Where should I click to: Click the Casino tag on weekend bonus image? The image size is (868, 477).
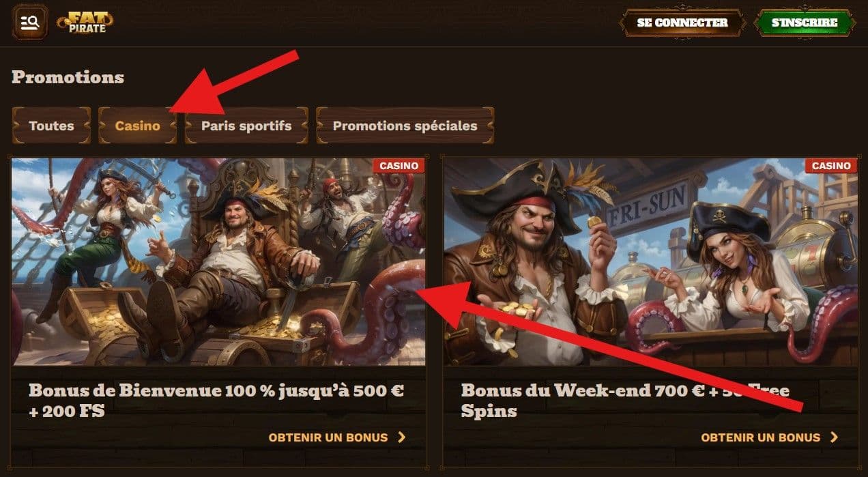(831, 166)
